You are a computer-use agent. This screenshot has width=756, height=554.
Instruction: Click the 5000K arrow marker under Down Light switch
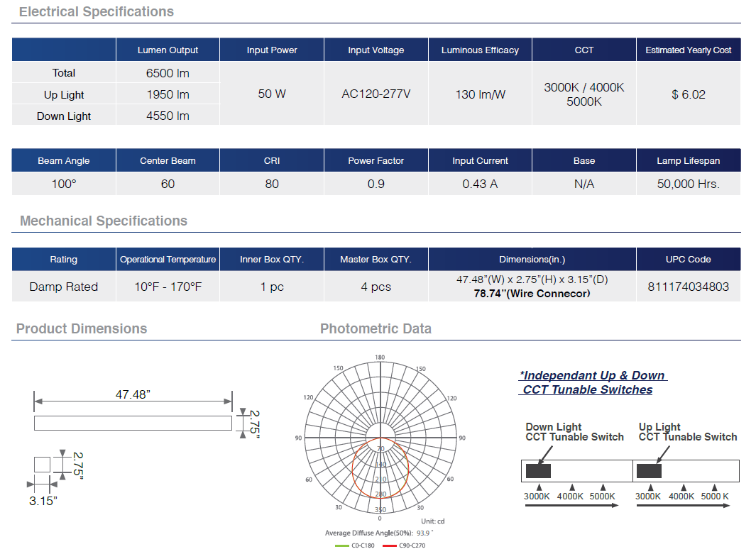click(603, 487)
